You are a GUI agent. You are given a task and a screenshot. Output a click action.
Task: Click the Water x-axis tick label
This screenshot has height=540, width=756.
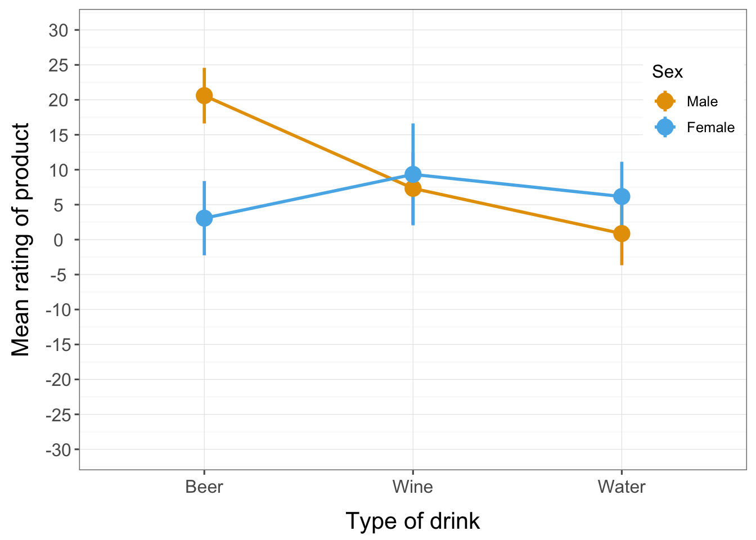[x=622, y=487]
